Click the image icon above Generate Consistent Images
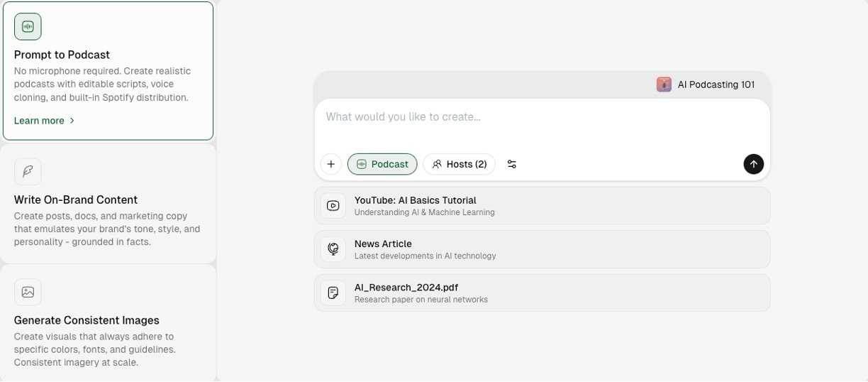The height and width of the screenshot is (382, 868). tap(28, 292)
